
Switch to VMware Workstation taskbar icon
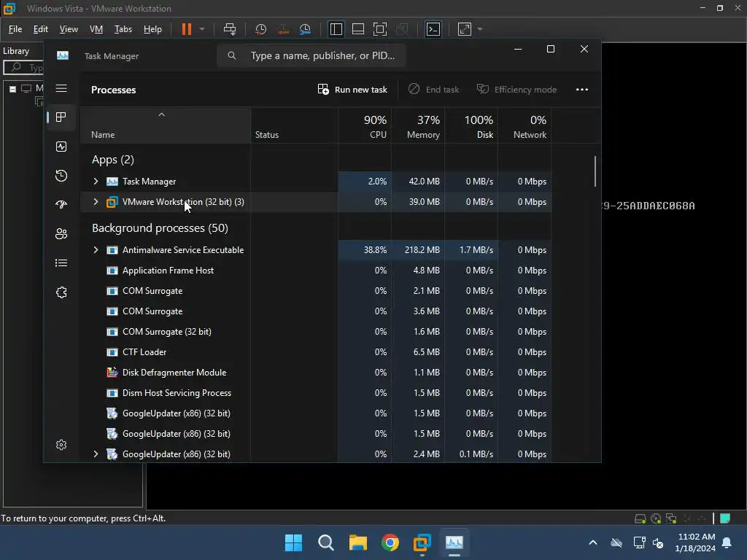(x=422, y=542)
